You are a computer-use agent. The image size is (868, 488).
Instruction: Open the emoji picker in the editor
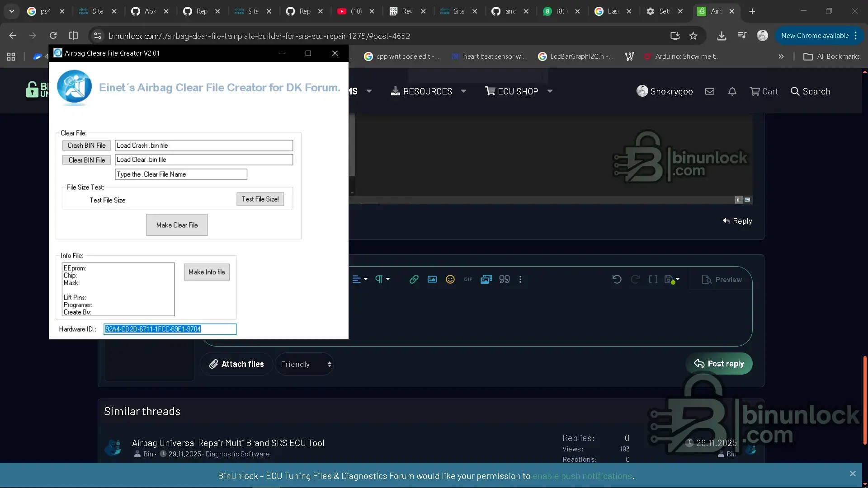pyautogui.click(x=450, y=279)
